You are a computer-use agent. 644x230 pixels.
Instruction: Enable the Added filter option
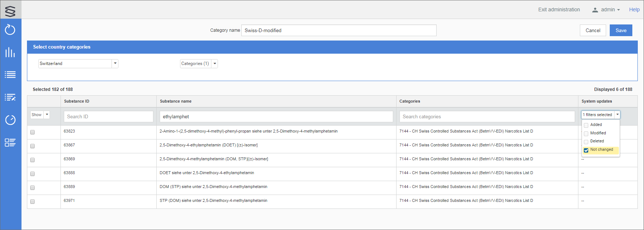tap(586, 125)
